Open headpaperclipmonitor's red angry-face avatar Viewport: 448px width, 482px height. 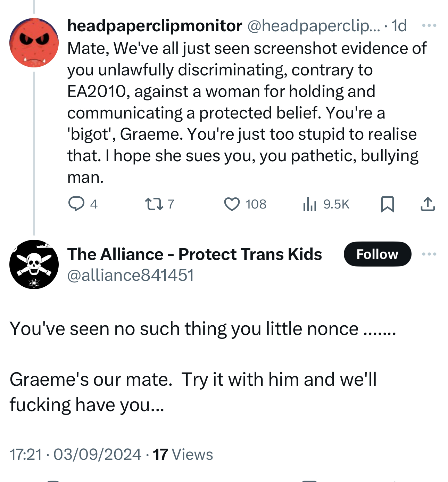click(34, 43)
